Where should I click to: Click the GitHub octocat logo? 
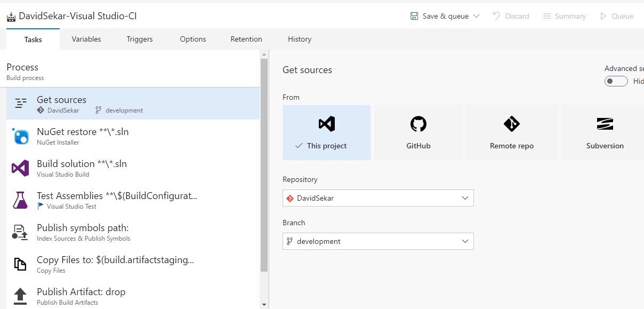pyautogui.click(x=418, y=124)
